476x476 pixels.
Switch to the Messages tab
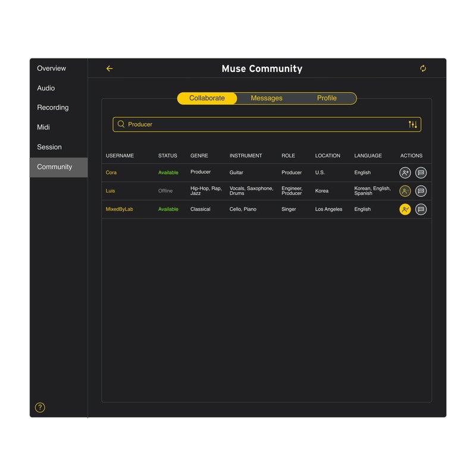(267, 98)
